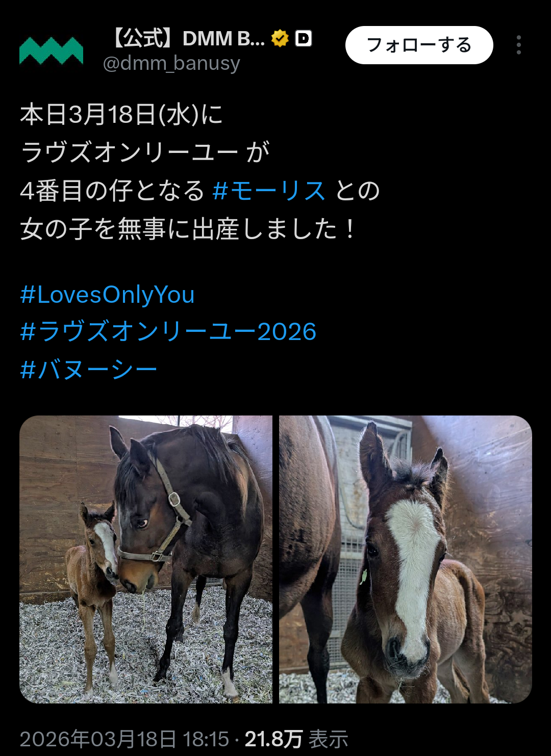View left photo of mare and foal
This screenshot has height=756, width=551.
pyautogui.click(x=146, y=559)
